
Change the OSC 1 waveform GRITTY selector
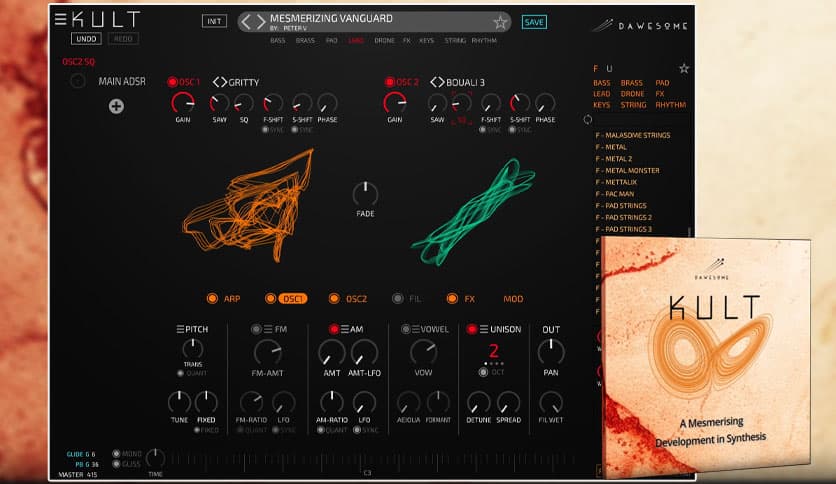point(236,82)
